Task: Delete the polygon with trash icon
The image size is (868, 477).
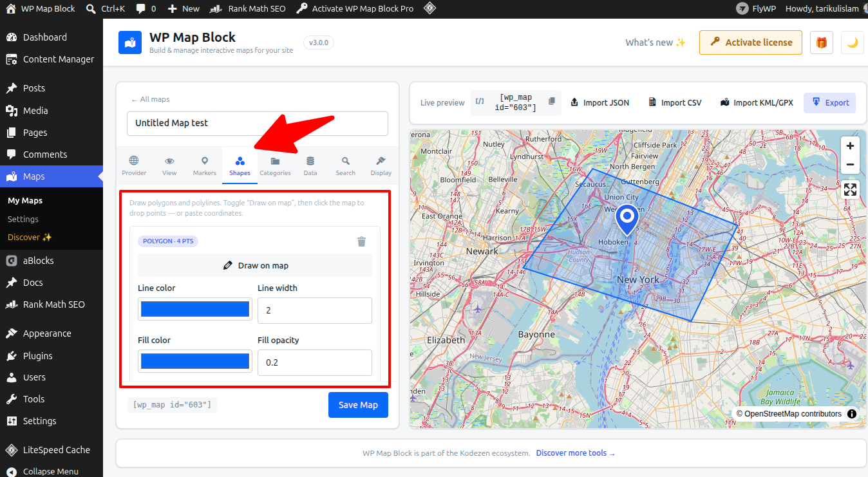Action: point(362,241)
